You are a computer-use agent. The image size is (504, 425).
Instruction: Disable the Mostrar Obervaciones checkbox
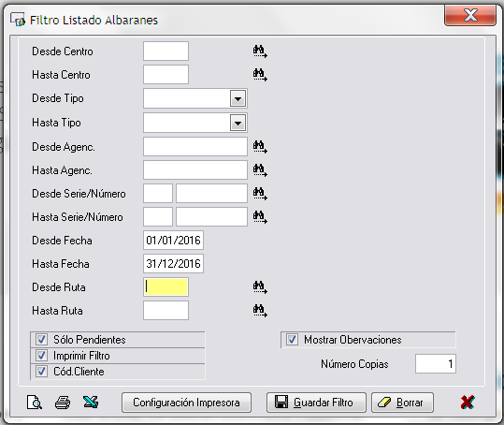pos(292,340)
